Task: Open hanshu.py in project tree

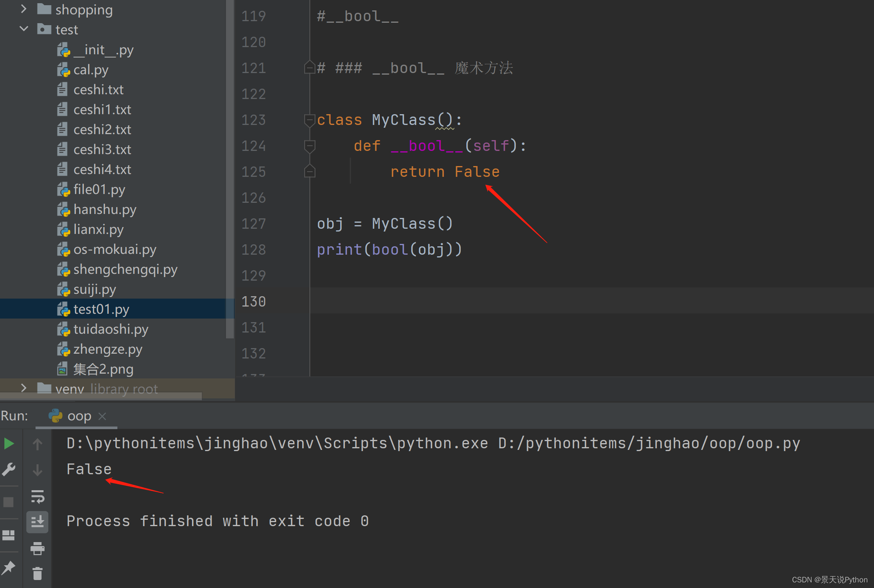Action: (x=105, y=210)
